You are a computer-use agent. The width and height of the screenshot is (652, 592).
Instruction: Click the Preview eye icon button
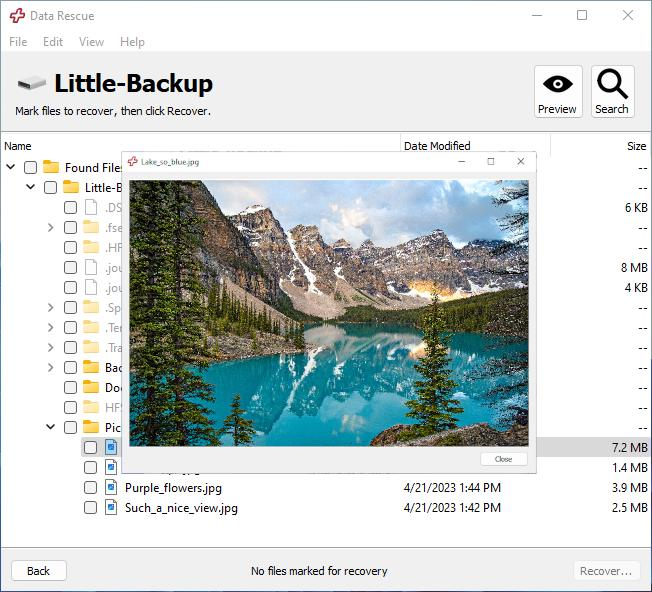(557, 91)
